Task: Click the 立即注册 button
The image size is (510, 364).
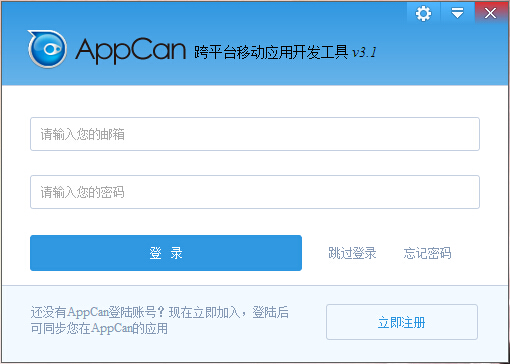Action: [x=402, y=322]
